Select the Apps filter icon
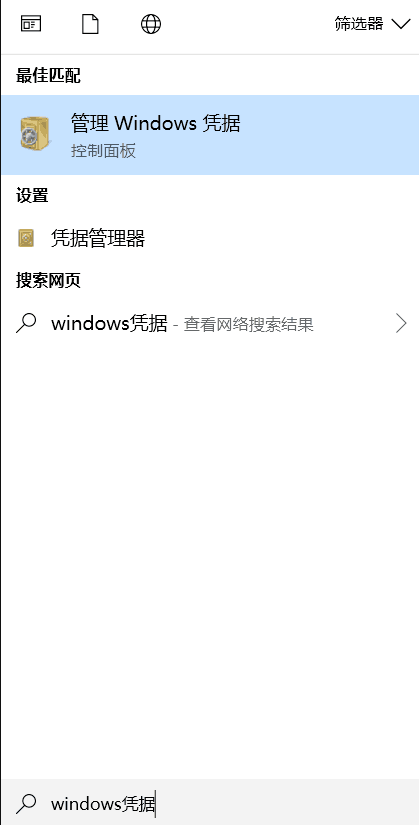This screenshot has height=825, width=419. coord(31,24)
